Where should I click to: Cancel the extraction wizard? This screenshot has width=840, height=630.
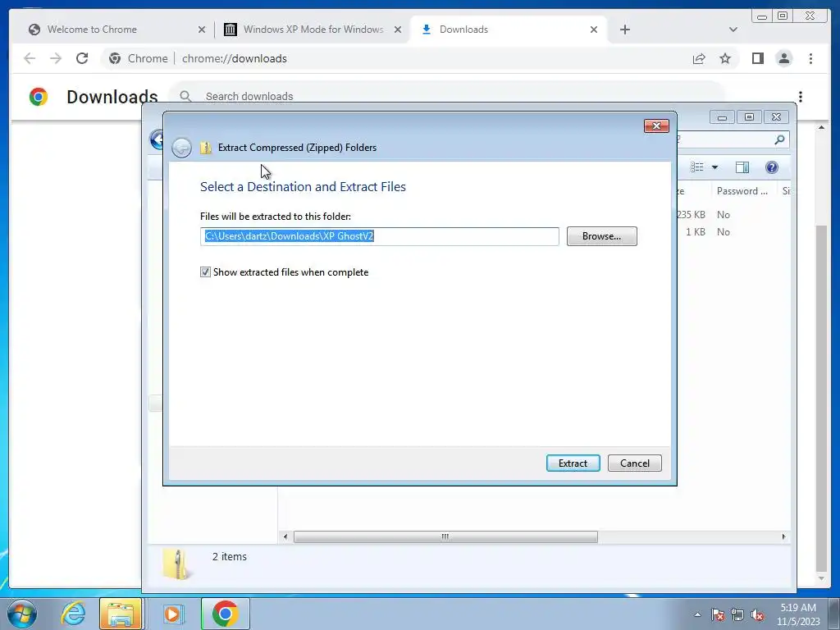(x=634, y=463)
